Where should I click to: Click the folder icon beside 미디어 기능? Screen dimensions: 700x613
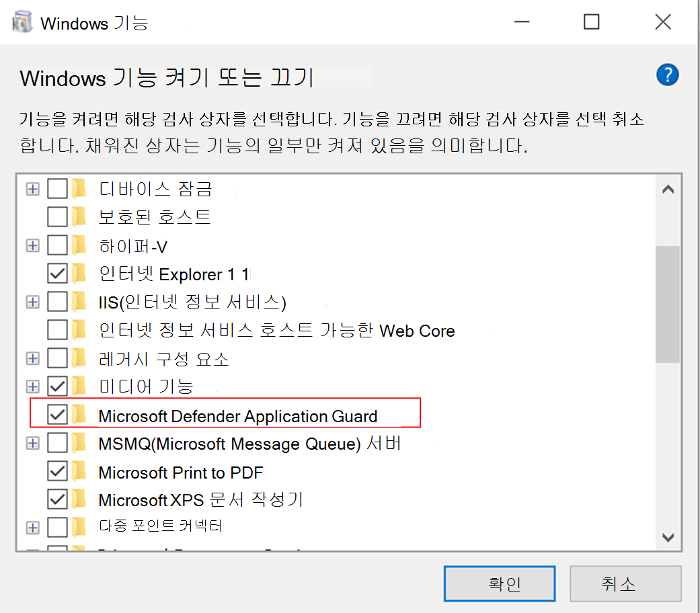click(79, 386)
